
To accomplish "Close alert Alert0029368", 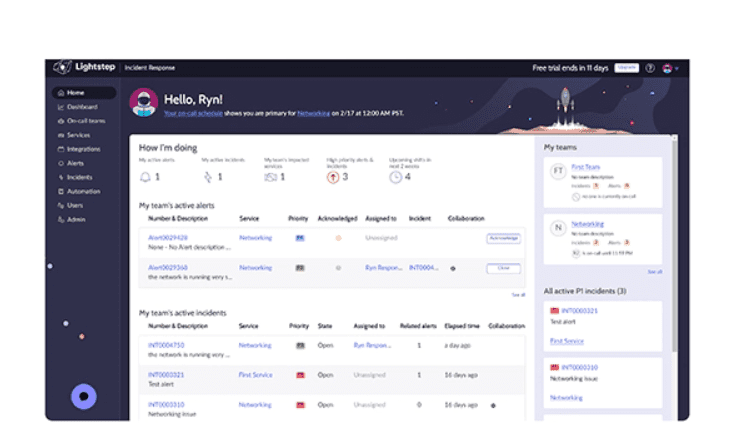I will pyautogui.click(x=504, y=268).
